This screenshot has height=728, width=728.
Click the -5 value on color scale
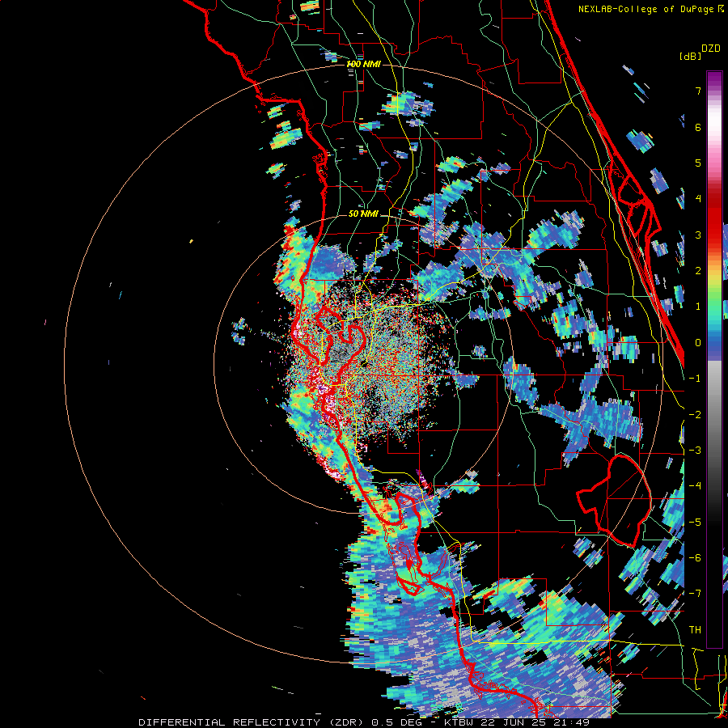tap(695, 522)
